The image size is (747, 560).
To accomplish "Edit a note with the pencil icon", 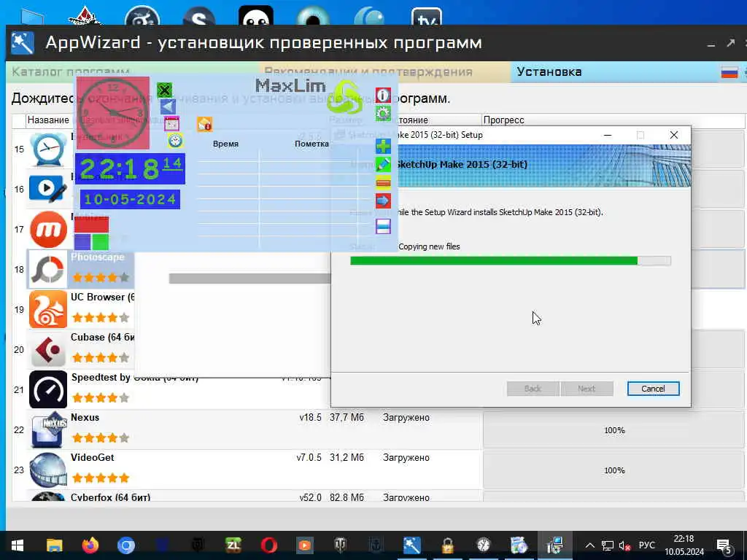I will pyautogui.click(x=383, y=164).
